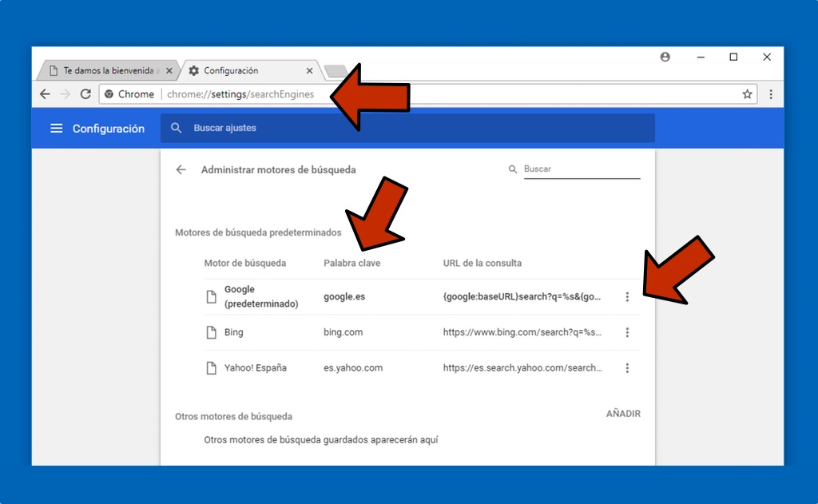
Task: Select the Configuración tab
Action: [240, 71]
